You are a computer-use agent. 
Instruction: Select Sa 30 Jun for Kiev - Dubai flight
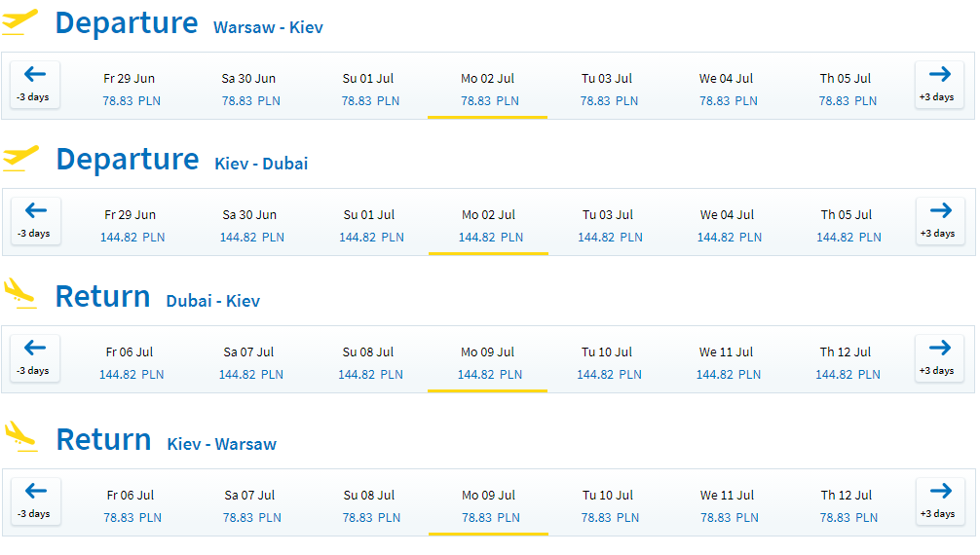click(250, 226)
